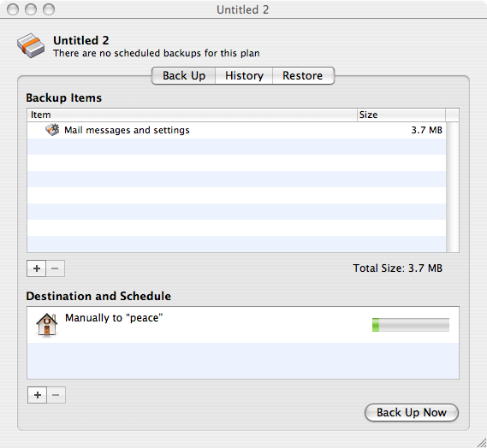The width and height of the screenshot is (487, 448).
Task: Click the Backup Items list scrollbar
Action: 453,186
